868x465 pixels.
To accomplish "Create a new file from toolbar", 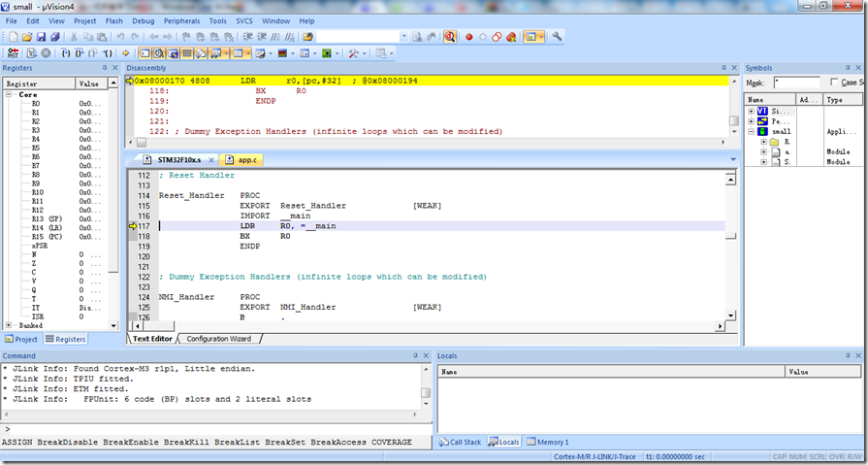I will click(x=14, y=37).
